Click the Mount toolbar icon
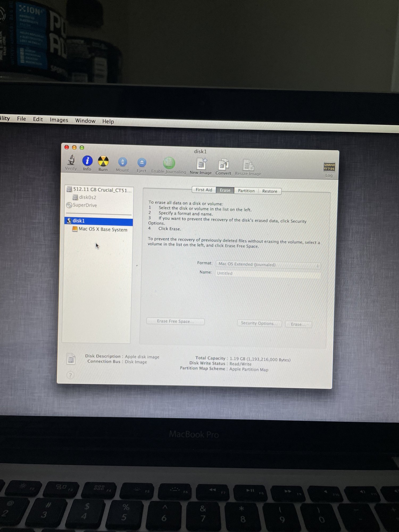This screenshot has height=532, width=399. 122,162
